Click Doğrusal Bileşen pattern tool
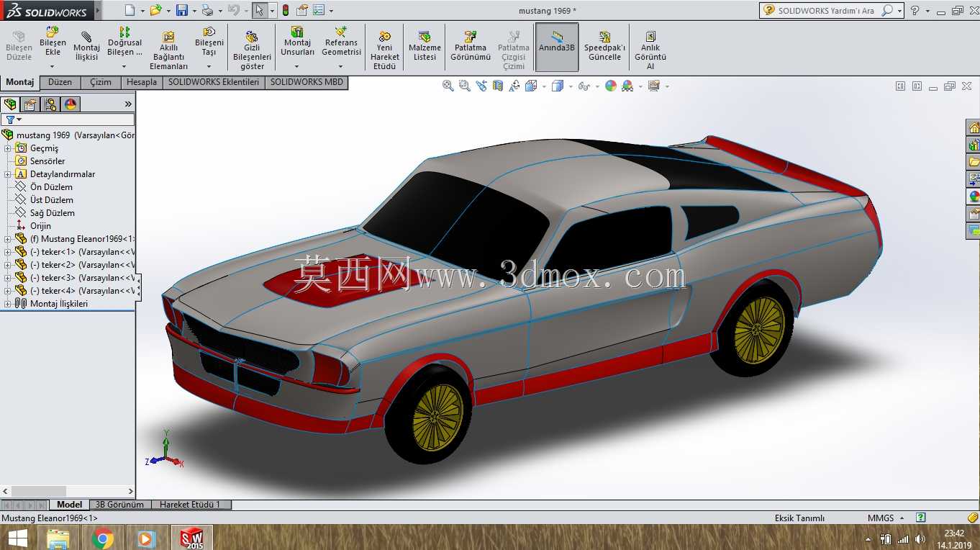Screen dimensions: 980x550 tap(124, 42)
